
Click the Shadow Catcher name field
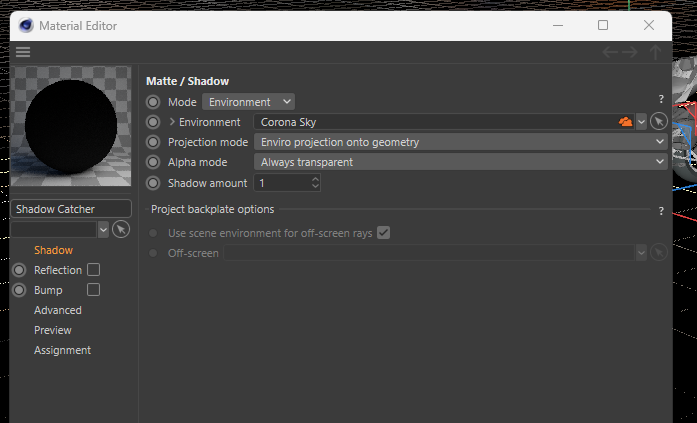pyautogui.click(x=71, y=209)
